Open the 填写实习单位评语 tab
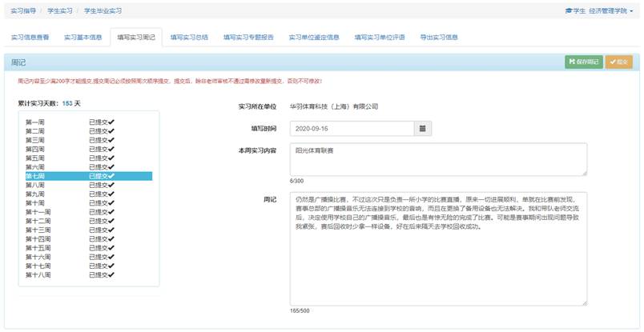Image resolution: width=644 pixels, height=332 pixels. [x=380, y=38]
